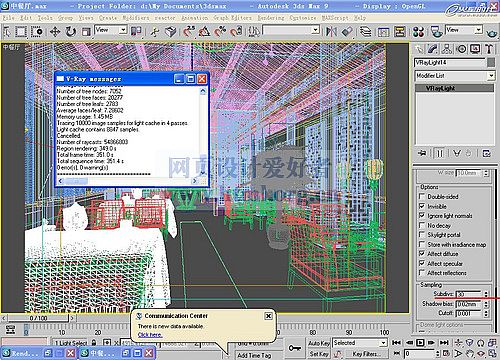Uncheck the Invisible option

[x=422, y=206]
